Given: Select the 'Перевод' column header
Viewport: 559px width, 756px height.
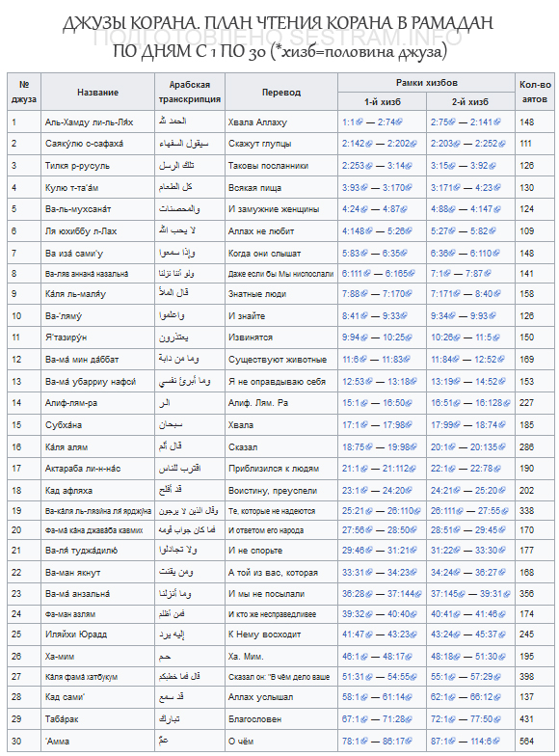Looking at the screenshot, I should [x=281, y=93].
